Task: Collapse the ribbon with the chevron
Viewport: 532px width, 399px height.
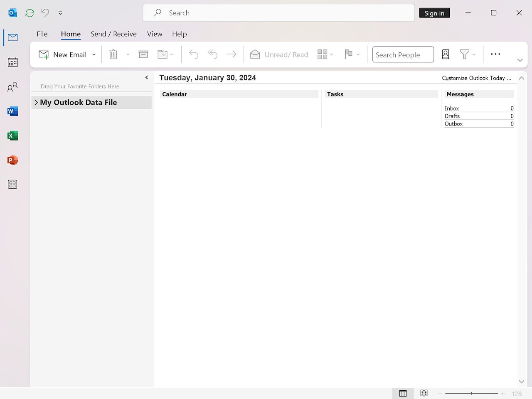Action: click(x=520, y=60)
